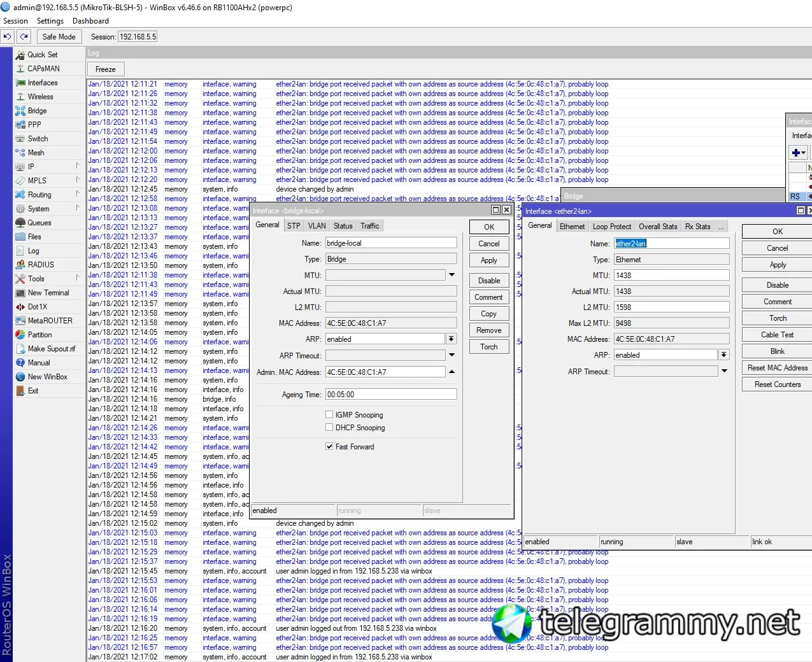
Task: Click Make Supout.rif in sidebar
Action: [x=51, y=349]
